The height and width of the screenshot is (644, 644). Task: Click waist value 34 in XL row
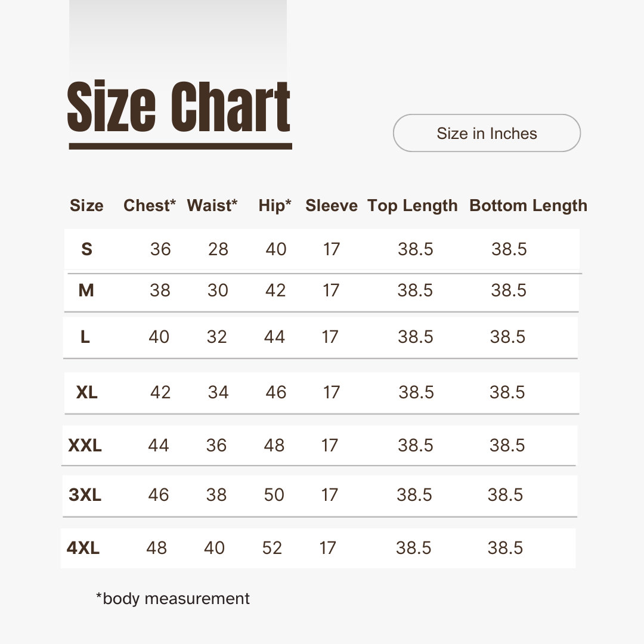point(218,392)
